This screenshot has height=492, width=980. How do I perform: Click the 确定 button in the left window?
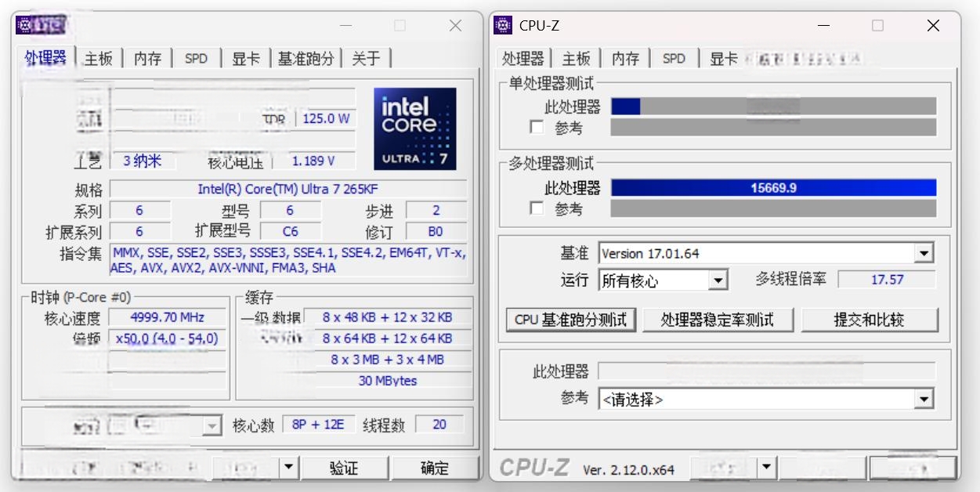435,468
